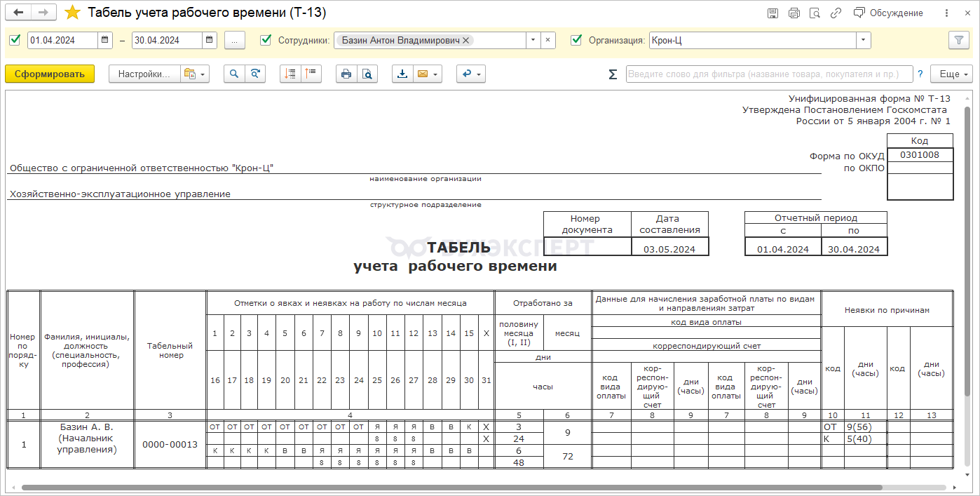The width and height of the screenshot is (980, 496).
Task: Click the printer icon in report toolbar
Action: (346, 74)
